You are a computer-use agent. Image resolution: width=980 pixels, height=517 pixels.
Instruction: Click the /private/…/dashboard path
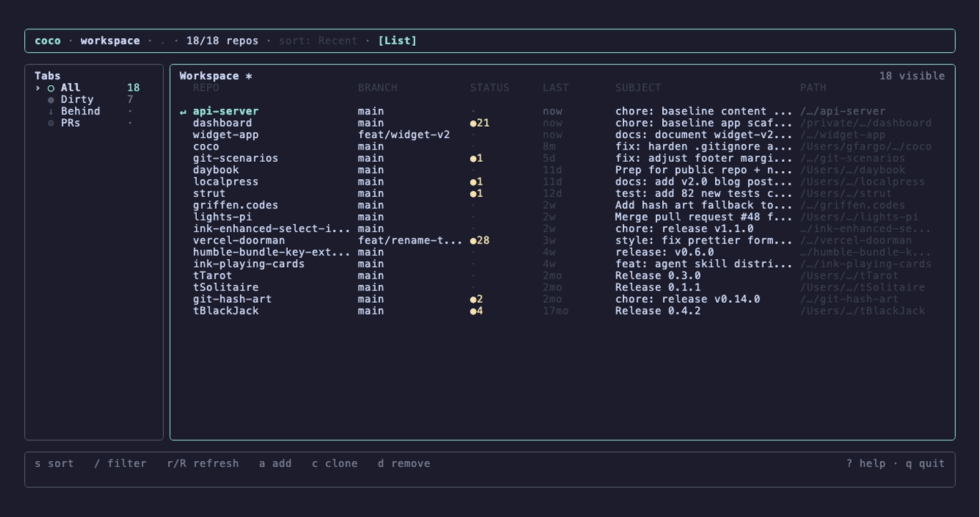pos(865,123)
